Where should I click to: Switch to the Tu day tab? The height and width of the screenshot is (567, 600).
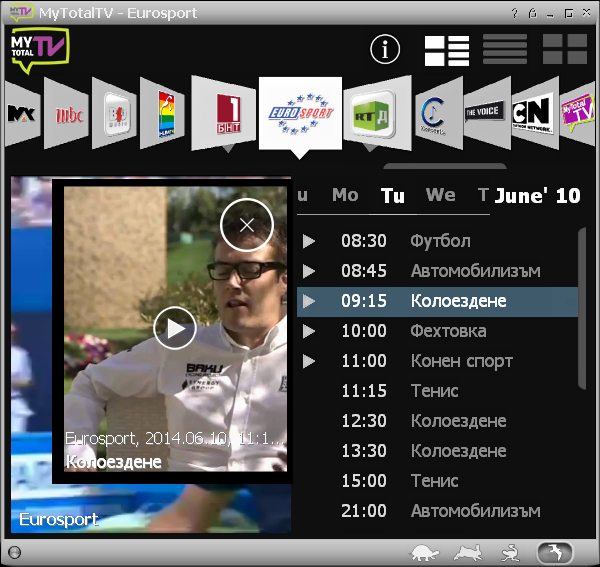(393, 196)
